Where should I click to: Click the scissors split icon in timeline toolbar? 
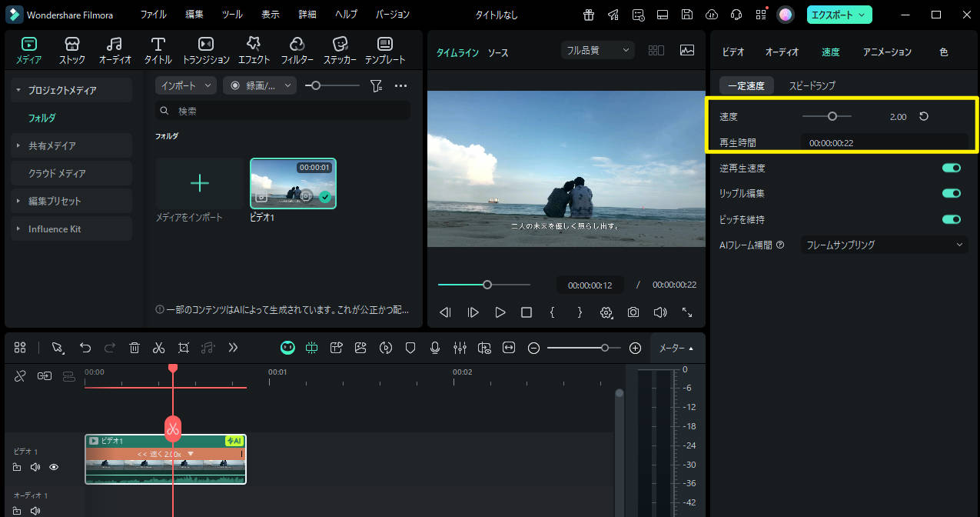pyautogui.click(x=158, y=348)
